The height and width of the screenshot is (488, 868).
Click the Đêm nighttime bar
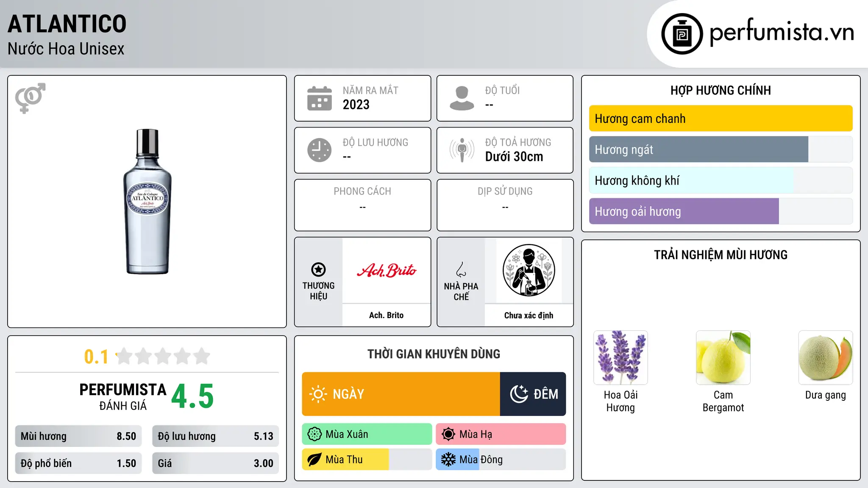533,394
